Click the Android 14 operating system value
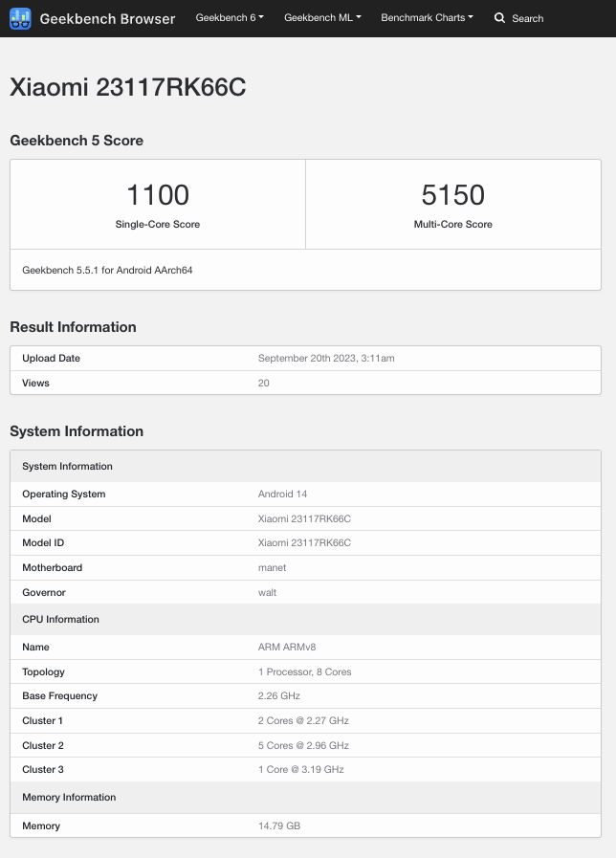This screenshot has height=858, width=616. coord(283,495)
